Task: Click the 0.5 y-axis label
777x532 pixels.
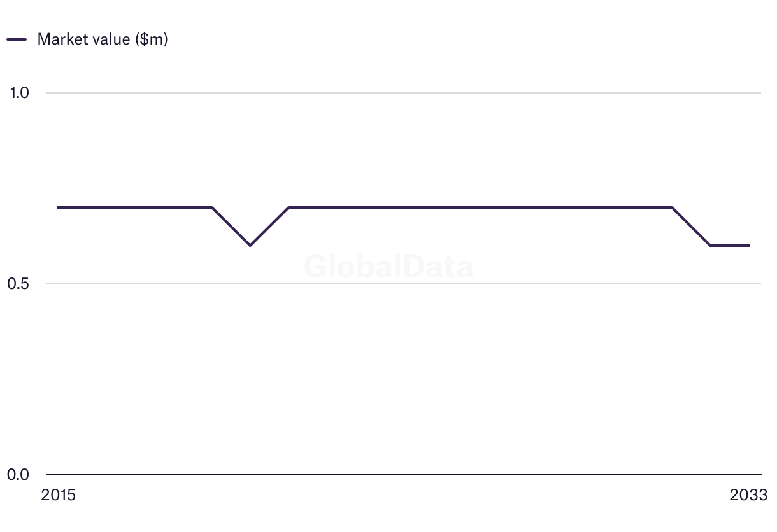Action: (18, 284)
